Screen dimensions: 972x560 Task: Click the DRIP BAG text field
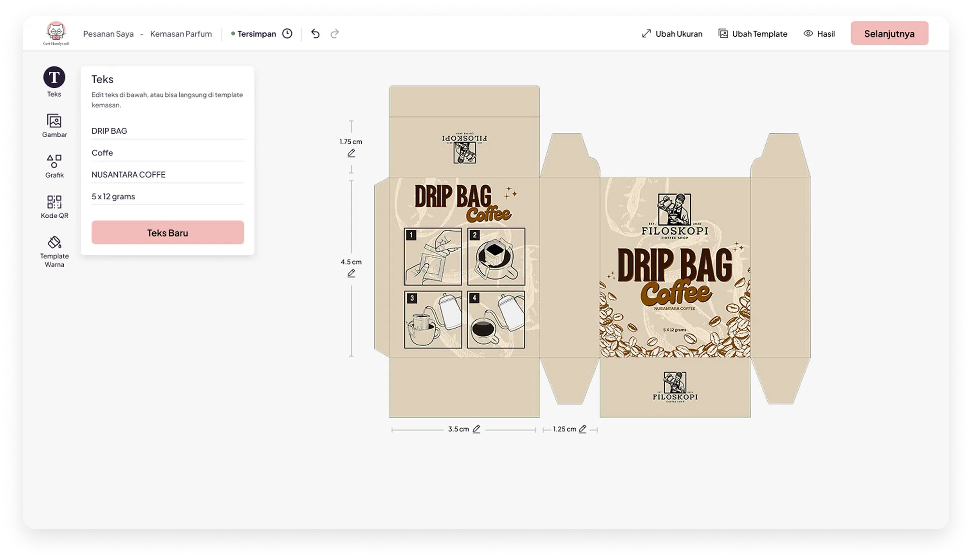(x=167, y=131)
